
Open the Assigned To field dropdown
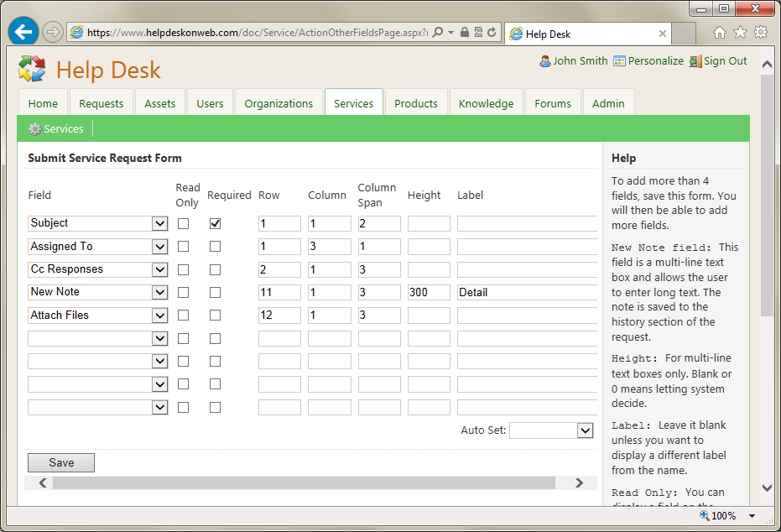click(x=159, y=246)
